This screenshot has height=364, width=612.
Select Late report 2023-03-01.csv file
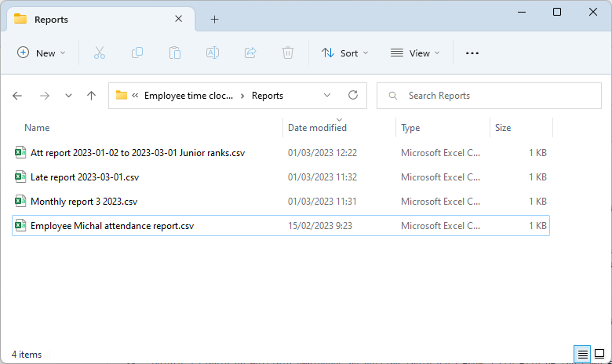click(281, 177)
